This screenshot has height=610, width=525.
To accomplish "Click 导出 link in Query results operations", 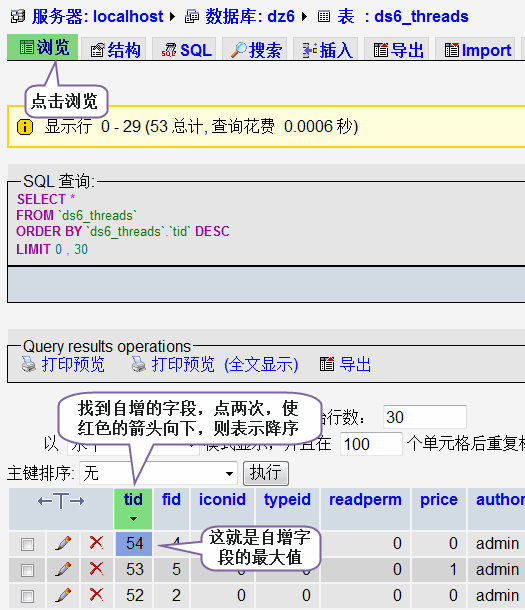I will [x=355, y=365].
